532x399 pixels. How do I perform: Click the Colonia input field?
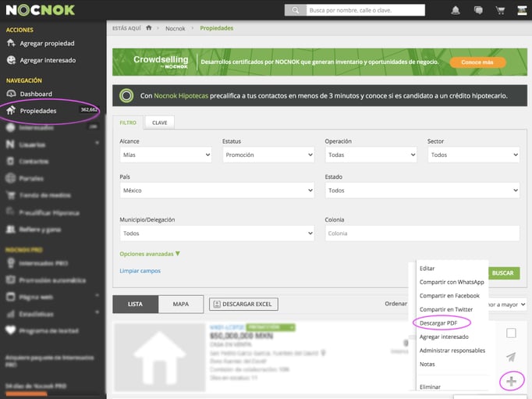[423, 233]
